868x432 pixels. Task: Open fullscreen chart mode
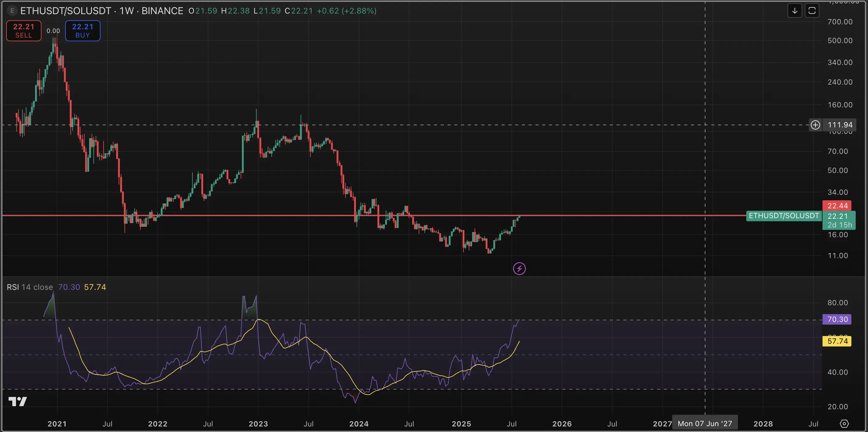click(813, 10)
